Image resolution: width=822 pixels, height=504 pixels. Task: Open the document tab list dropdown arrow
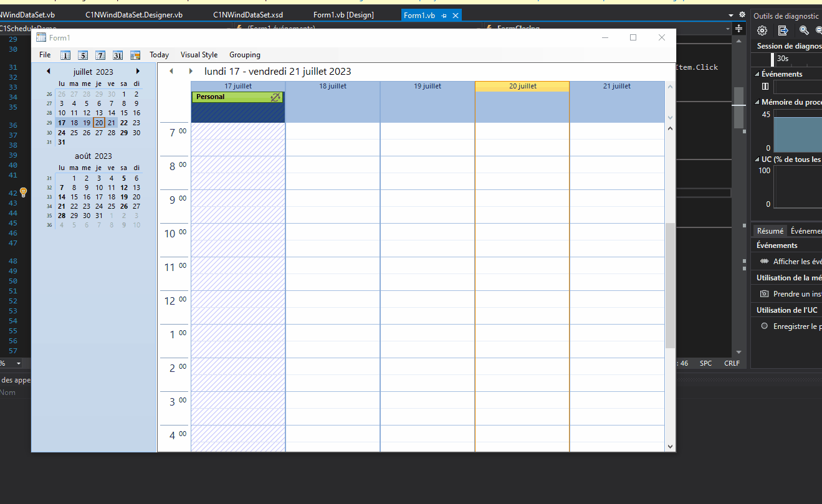pyautogui.click(x=730, y=14)
